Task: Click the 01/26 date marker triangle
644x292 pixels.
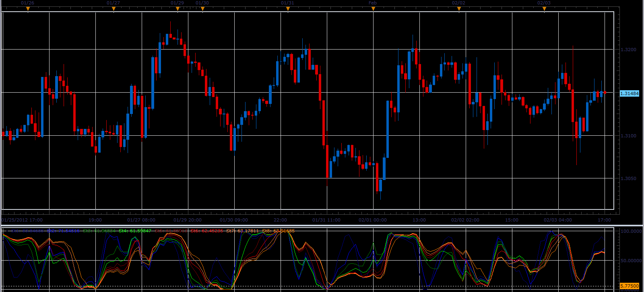Action: tap(28, 9)
